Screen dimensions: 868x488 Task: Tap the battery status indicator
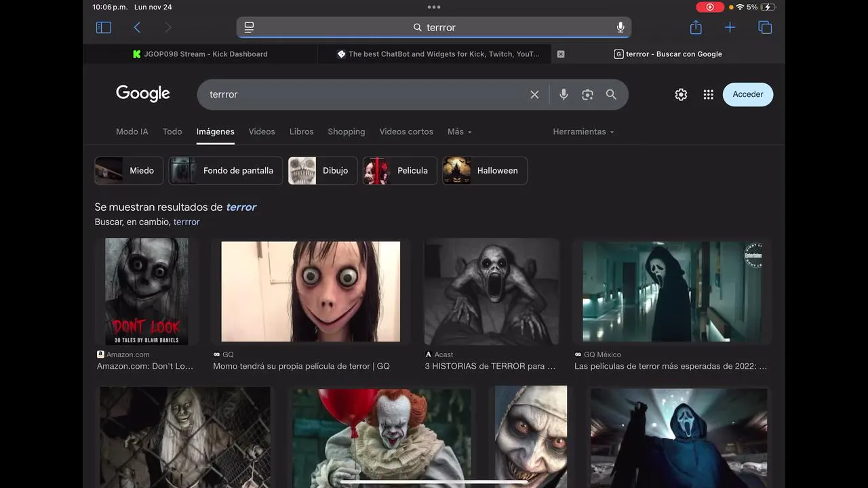click(x=768, y=7)
